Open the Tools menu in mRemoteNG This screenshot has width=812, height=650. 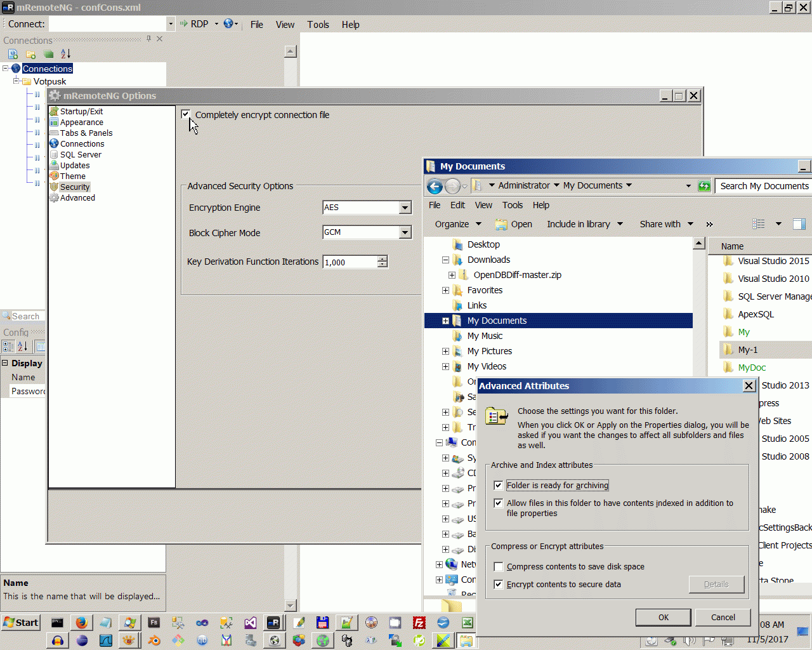[x=318, y=24]
